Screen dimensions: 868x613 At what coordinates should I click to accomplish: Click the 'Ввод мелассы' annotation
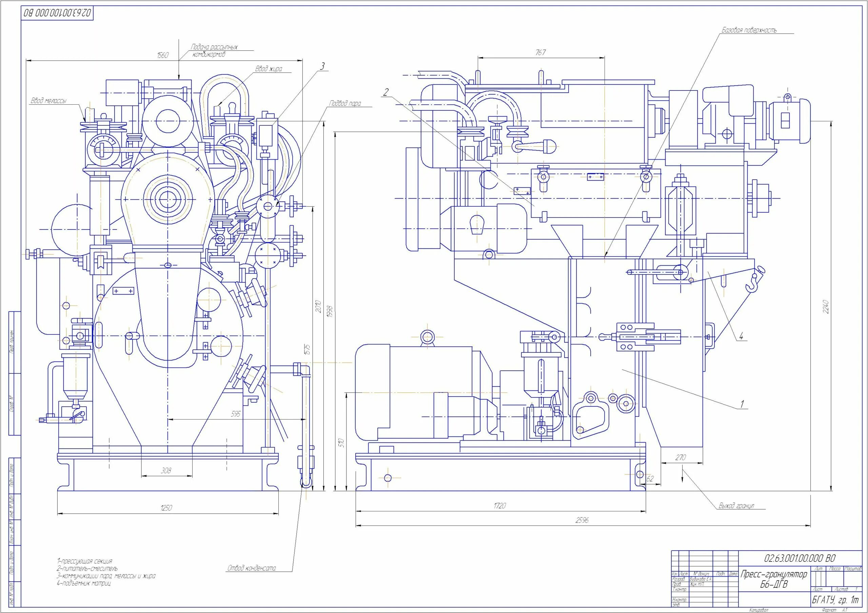pos(48,101)
